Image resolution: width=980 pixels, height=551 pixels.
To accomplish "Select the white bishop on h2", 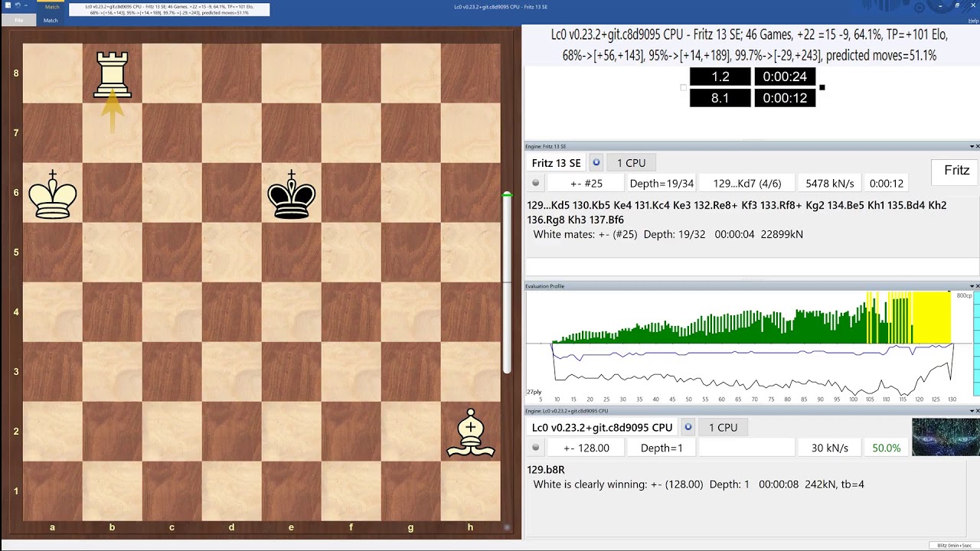I will point(471,433).
